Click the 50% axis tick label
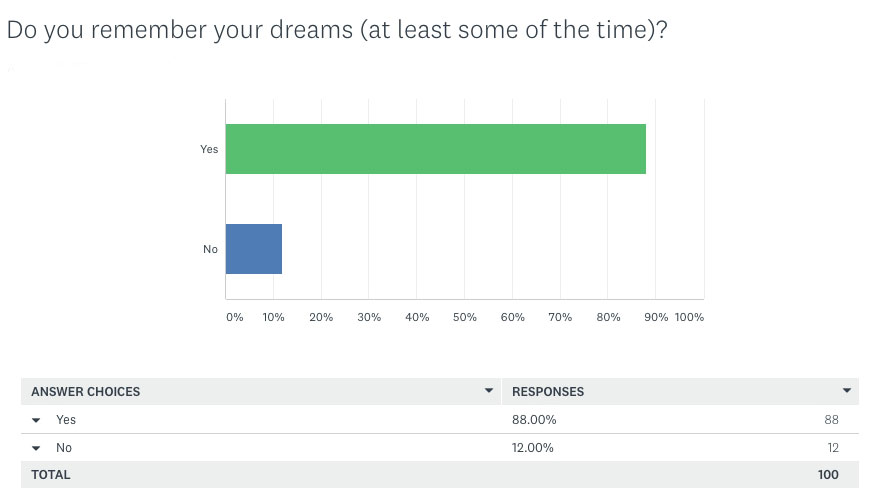874x496 pixels. click(464, 317)
